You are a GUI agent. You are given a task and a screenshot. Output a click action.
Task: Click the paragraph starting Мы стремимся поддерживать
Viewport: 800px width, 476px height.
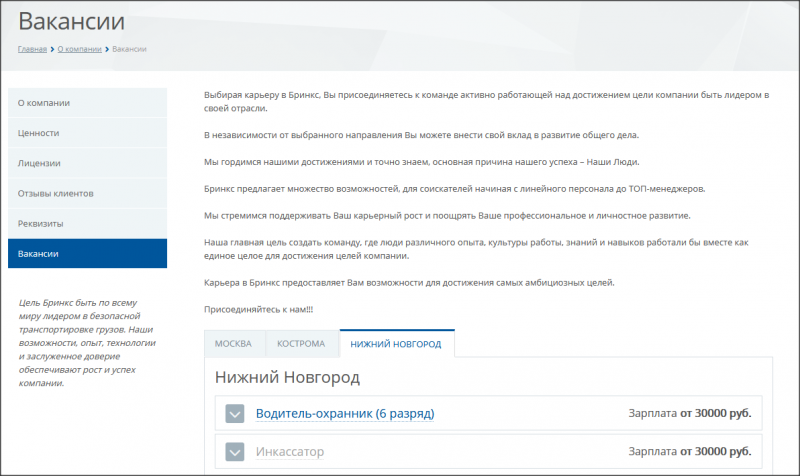[x=447, y=216]
